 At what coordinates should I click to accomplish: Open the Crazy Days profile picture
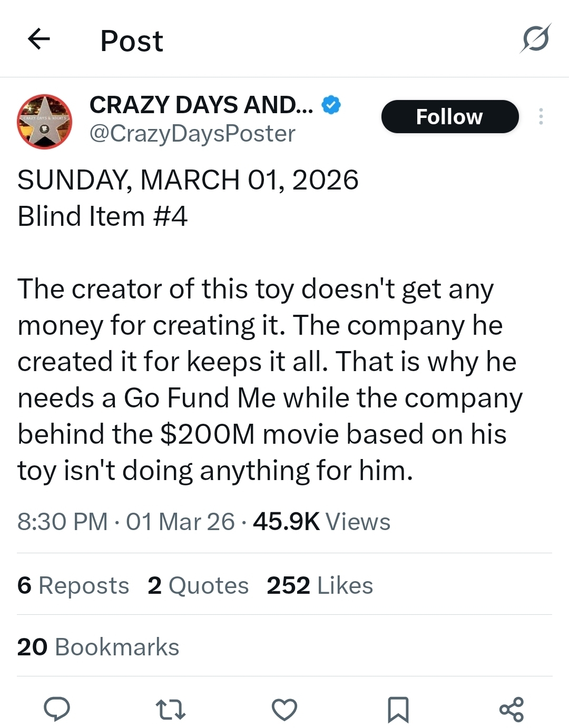[45, 122]
